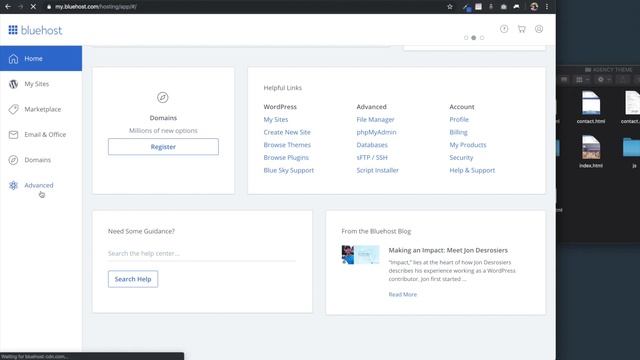Click Script Installer link
640x360 pixels.
pos(378,170)
